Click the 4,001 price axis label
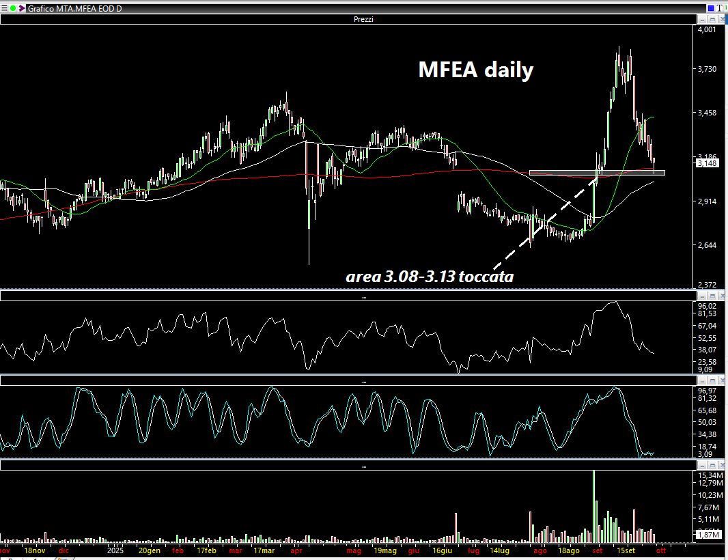 coord(707,29)
